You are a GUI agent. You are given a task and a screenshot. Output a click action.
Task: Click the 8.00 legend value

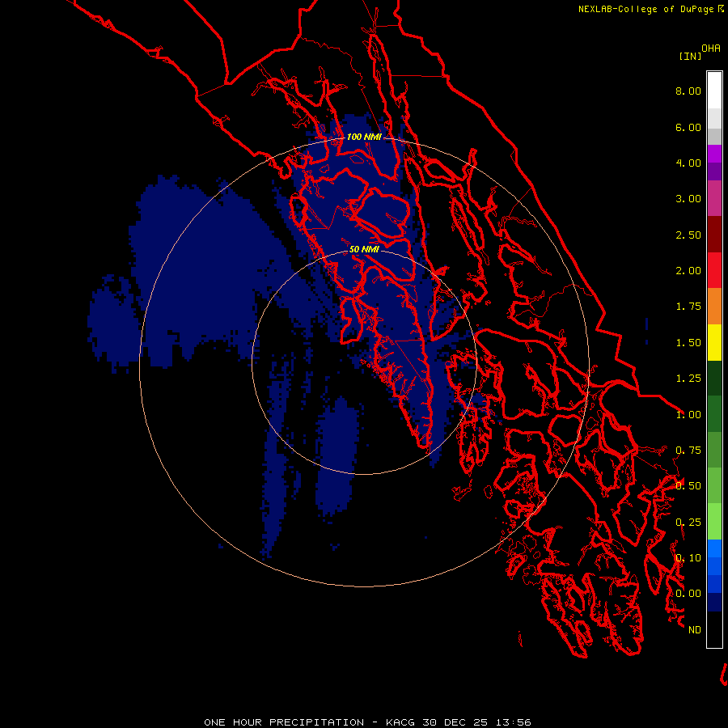click(688, 91)
